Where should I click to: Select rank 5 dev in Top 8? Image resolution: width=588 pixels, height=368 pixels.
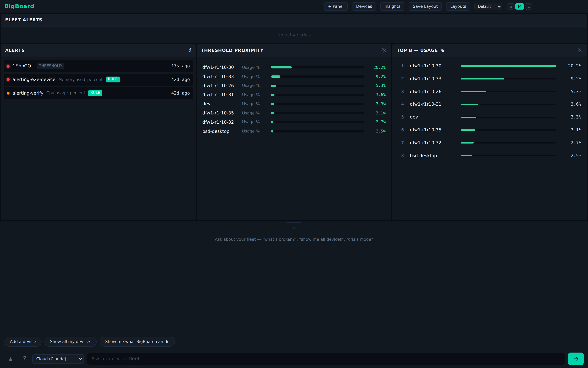(x=414, y=117)
